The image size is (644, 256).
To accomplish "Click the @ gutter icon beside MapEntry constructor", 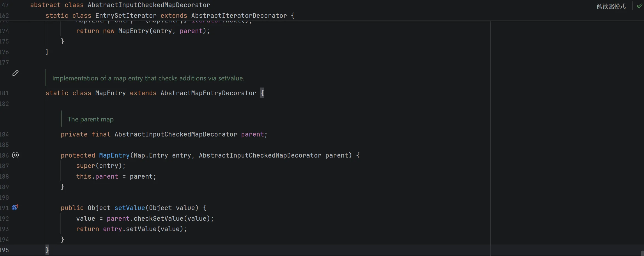I will (x=15, y=155).
